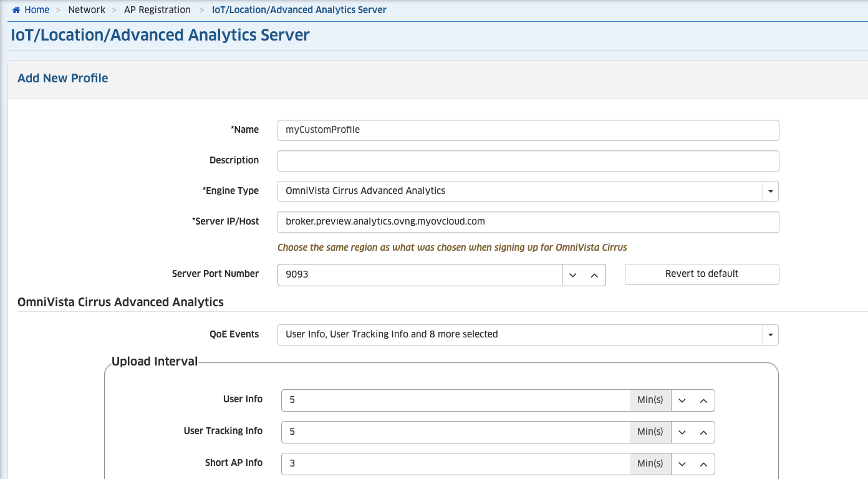Click the region hint text under Server IP/Host
This screenshot has height=479, width=868.
pos(452,248)
